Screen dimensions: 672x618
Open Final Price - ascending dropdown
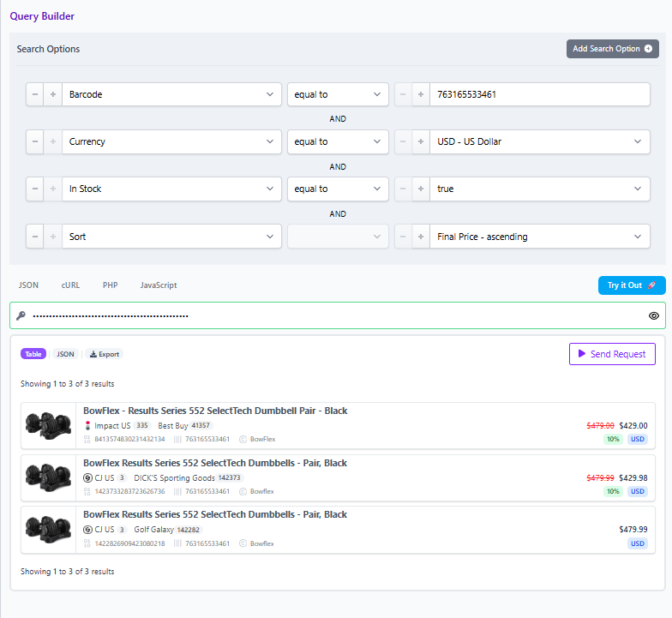(539, 236)
